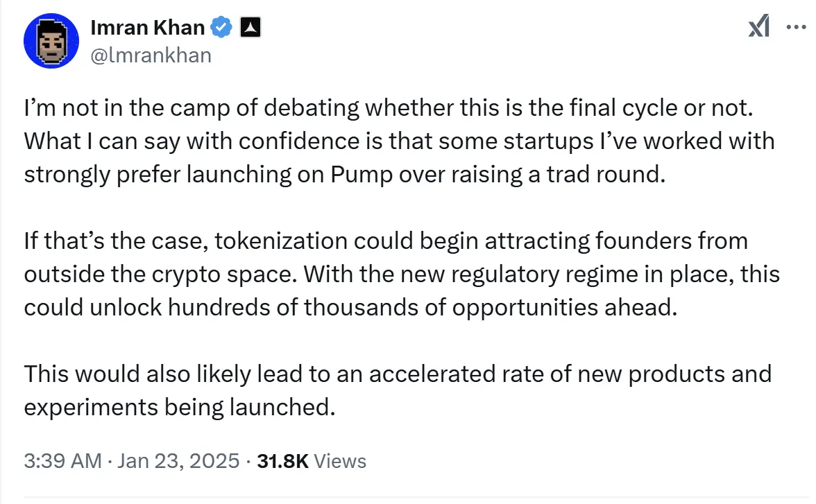Click the text "experiments being launched."
The height and width of the screenshot is (504, 816).
click(x=179, y=407)
